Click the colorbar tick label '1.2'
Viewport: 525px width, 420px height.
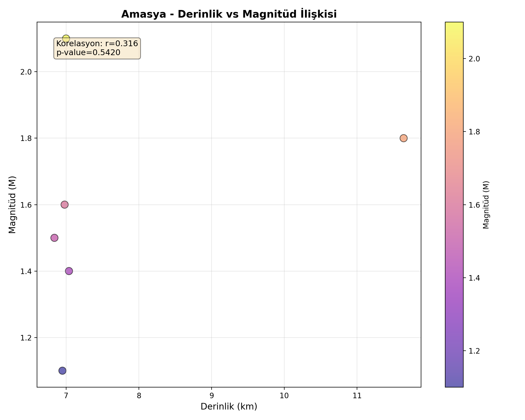tap(474, 351)
